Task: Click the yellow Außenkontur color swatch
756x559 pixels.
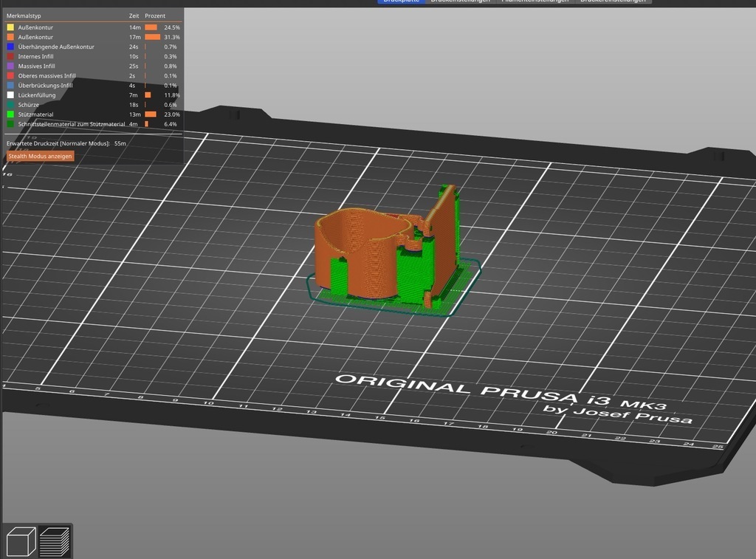Action: point(10,27)
